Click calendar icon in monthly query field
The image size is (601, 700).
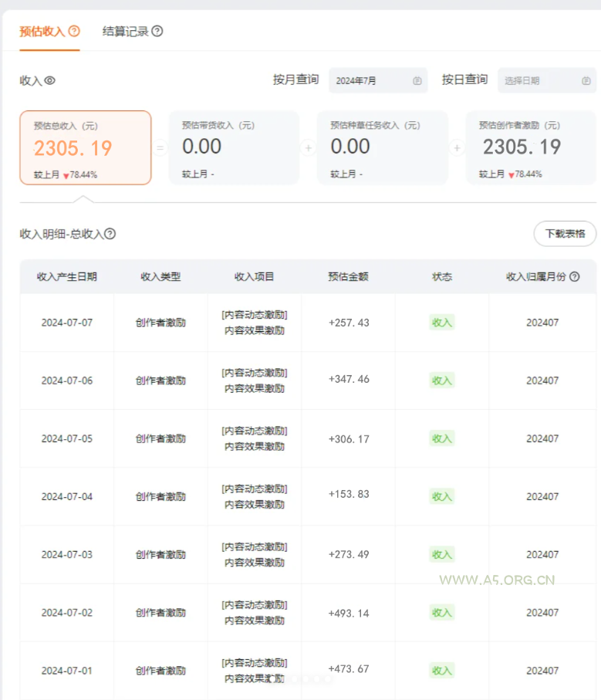(417, 80)
